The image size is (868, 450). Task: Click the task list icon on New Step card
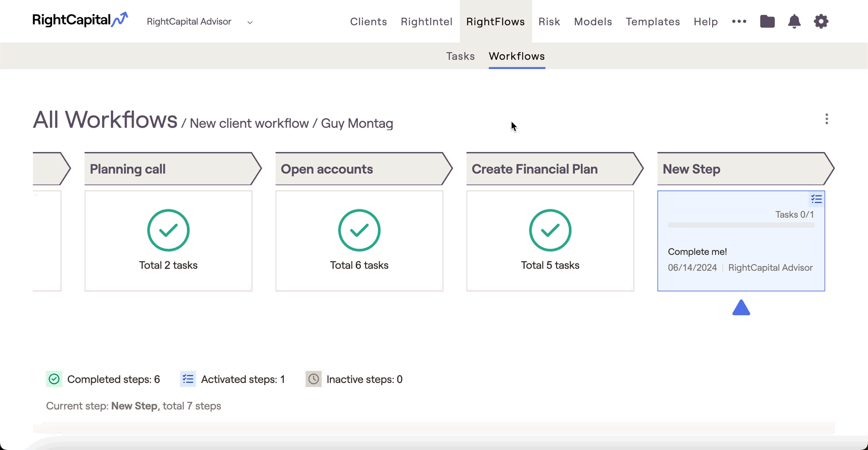(816, 199)
